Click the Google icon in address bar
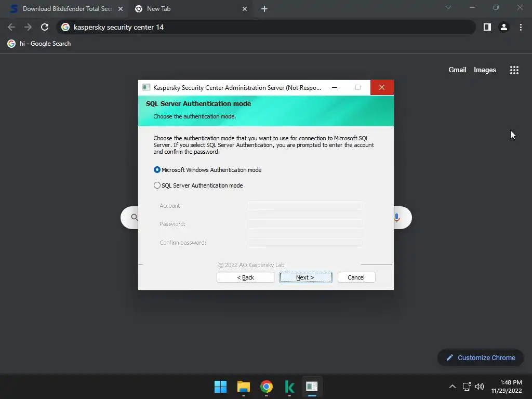Screen dimensions: 532x399 (x=65, y=27)
